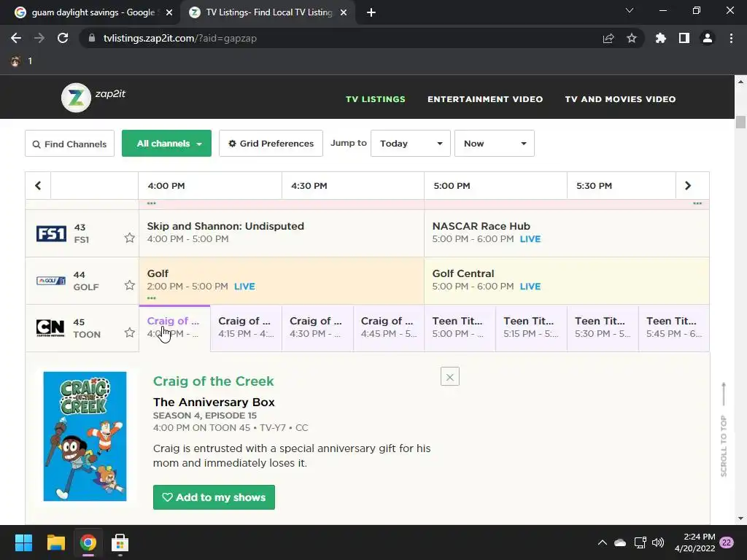This screenshot has height=560, width=747.
Task: Open the Chrome three-dot menu
Action: (x=731, y=38)
